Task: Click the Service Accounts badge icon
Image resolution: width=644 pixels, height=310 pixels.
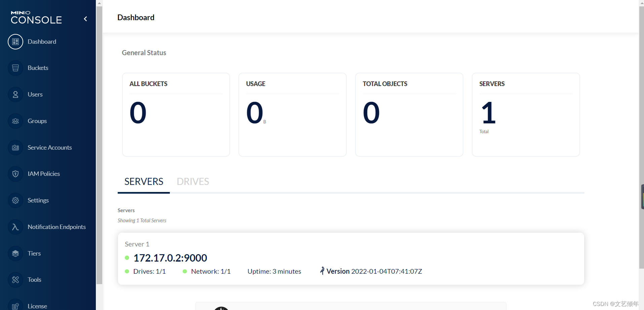Action: pos(15,148)
